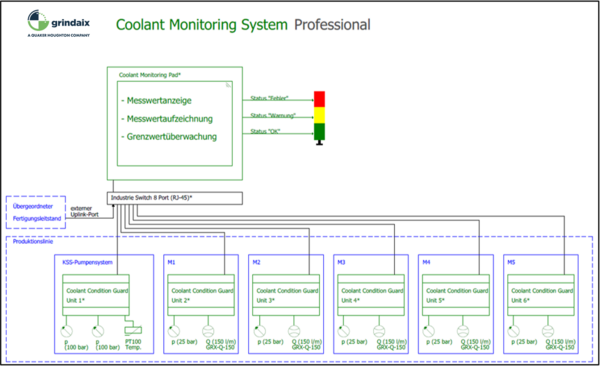Select the Coolant Condition Guard Unit 3 block

pyautogui.click(x=286, y=295)
